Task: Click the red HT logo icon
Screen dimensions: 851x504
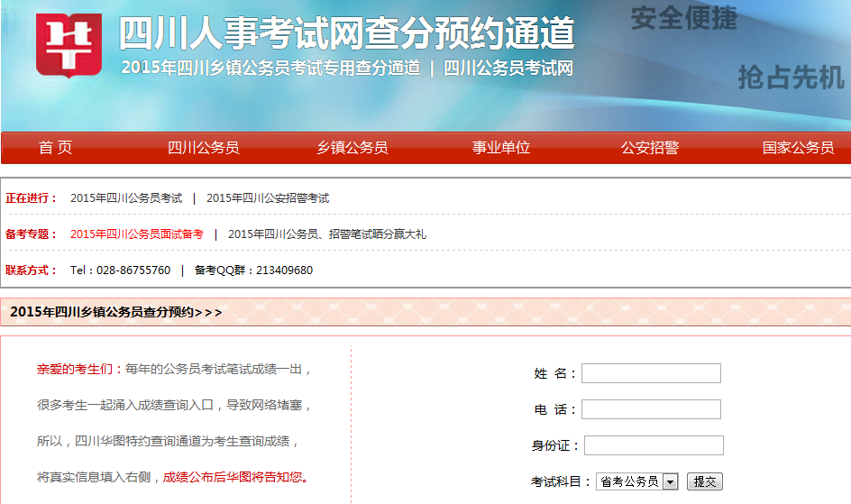Action: 69,46
